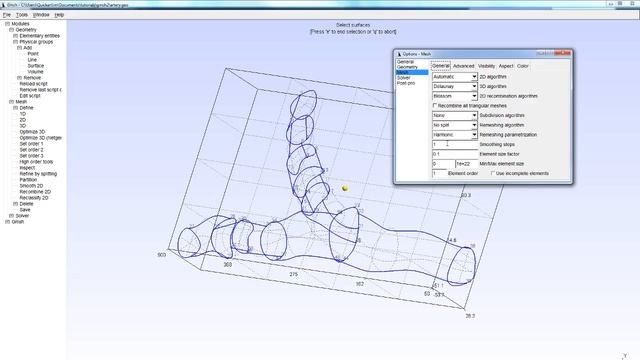Click the Min element size field

[443, 164]
